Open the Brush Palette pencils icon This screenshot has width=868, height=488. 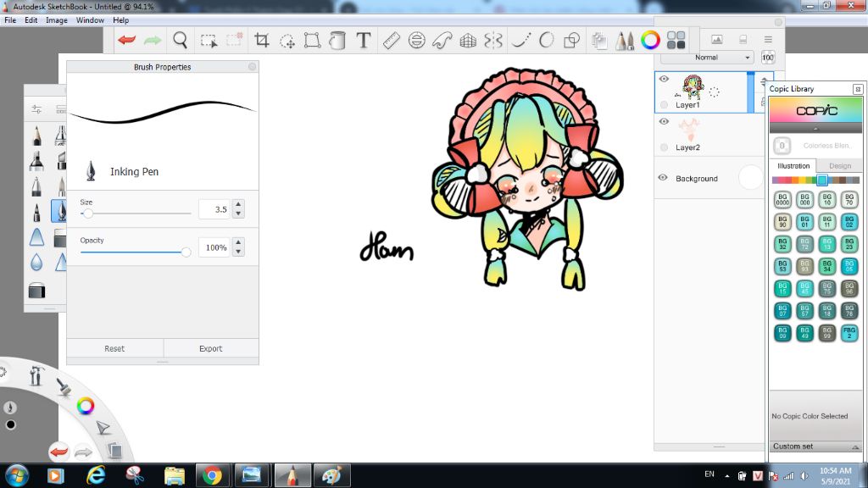point(625,40)
